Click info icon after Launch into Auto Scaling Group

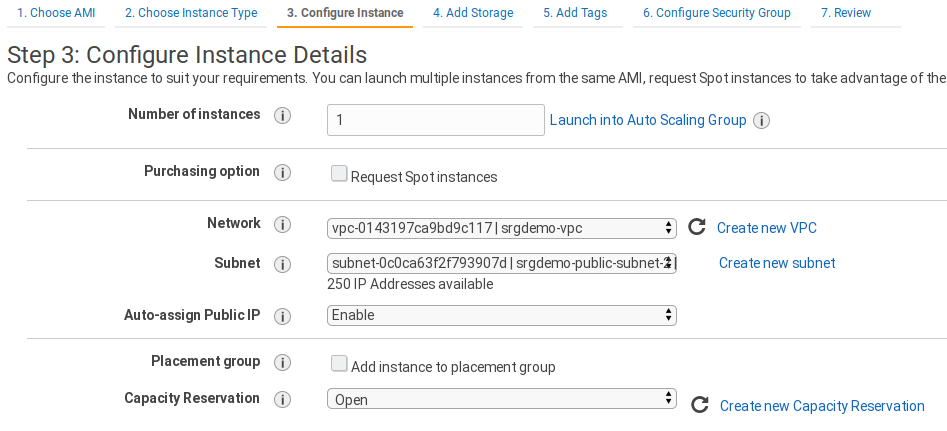[761, 121]
